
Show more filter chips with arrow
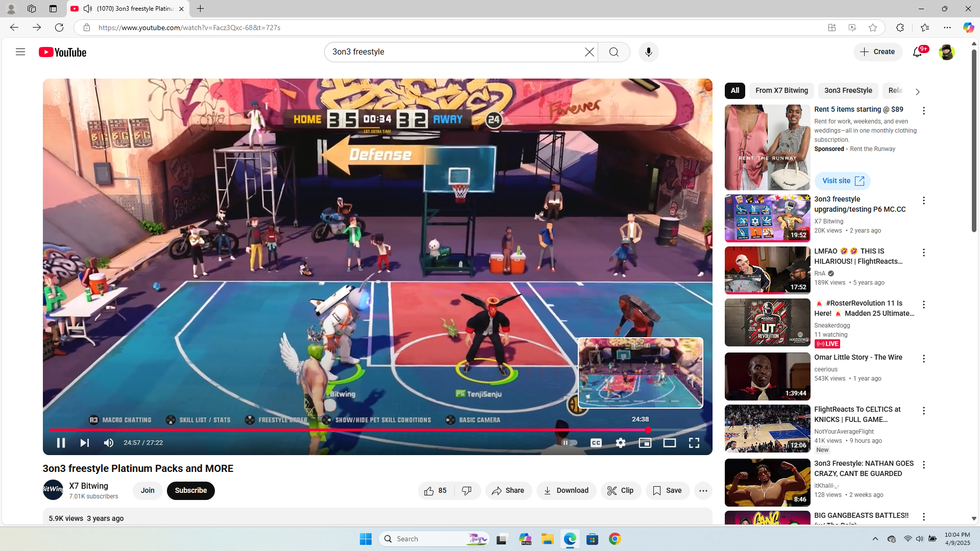tap(917, 92)
